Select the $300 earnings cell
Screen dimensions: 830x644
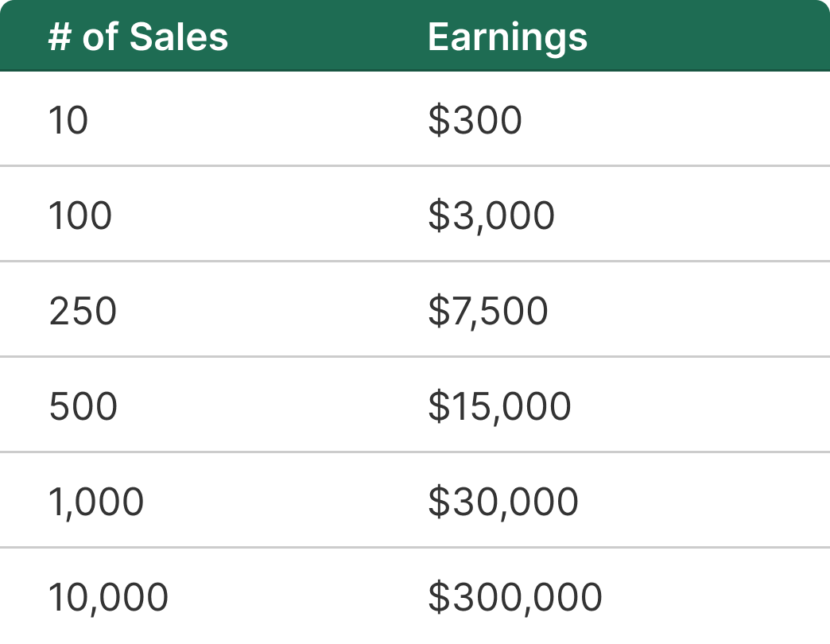point(475,120)
